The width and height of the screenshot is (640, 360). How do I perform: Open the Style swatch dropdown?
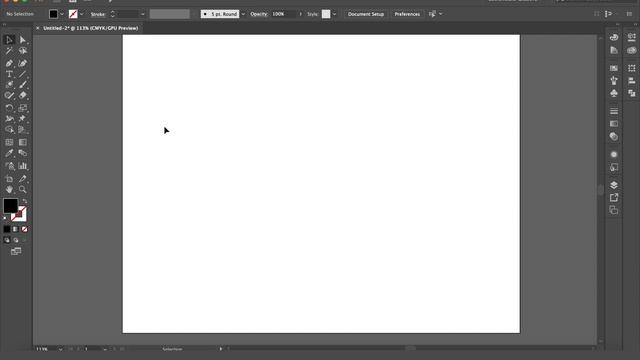(334, 14)
